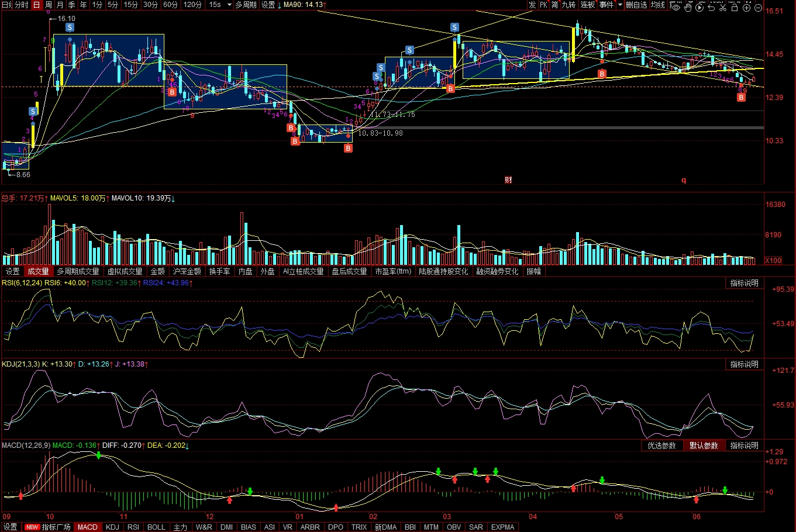Open 指标说明 for the RSI panel
The height and width of the screenshot is (532, 796).
coord(744,283)
